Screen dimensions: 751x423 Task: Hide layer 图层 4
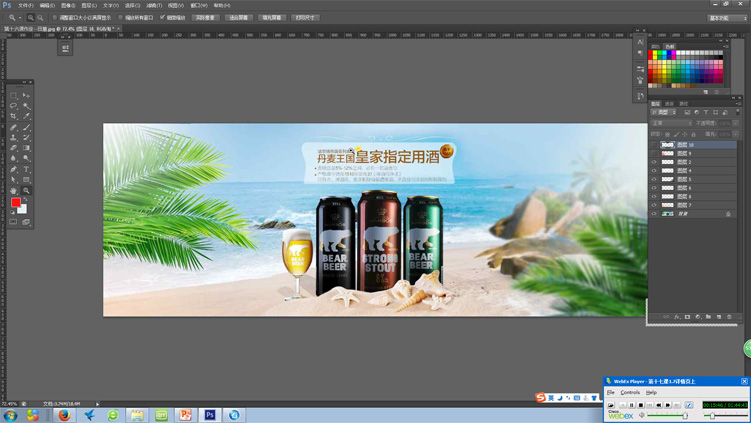click(654, 171)
